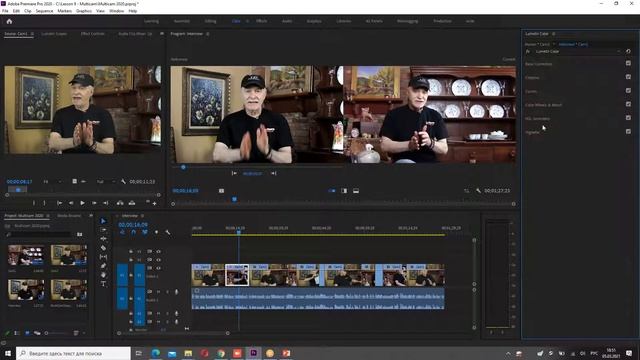Select the Slip tool

coord(103,257)
